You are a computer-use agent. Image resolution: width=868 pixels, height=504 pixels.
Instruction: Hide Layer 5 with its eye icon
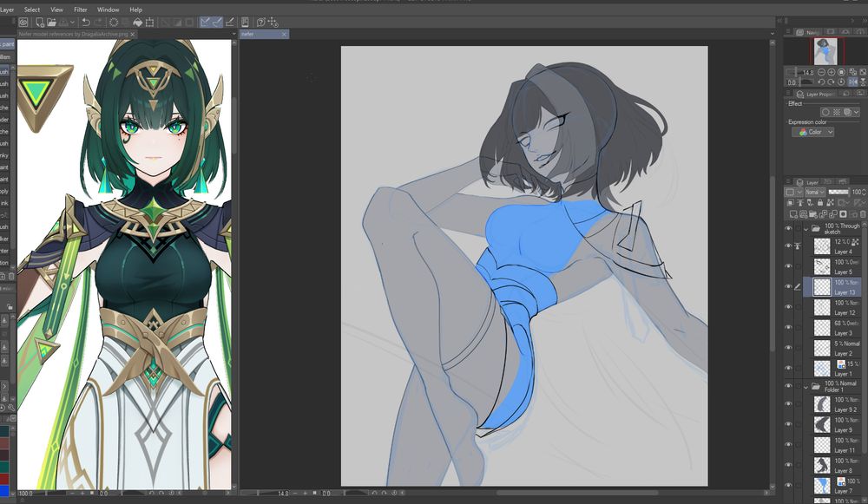788,266
